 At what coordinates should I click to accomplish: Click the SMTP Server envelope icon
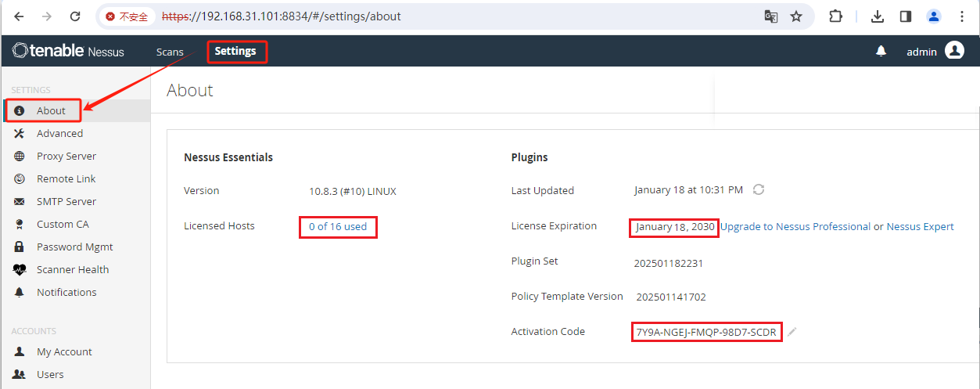click(20, 201)
